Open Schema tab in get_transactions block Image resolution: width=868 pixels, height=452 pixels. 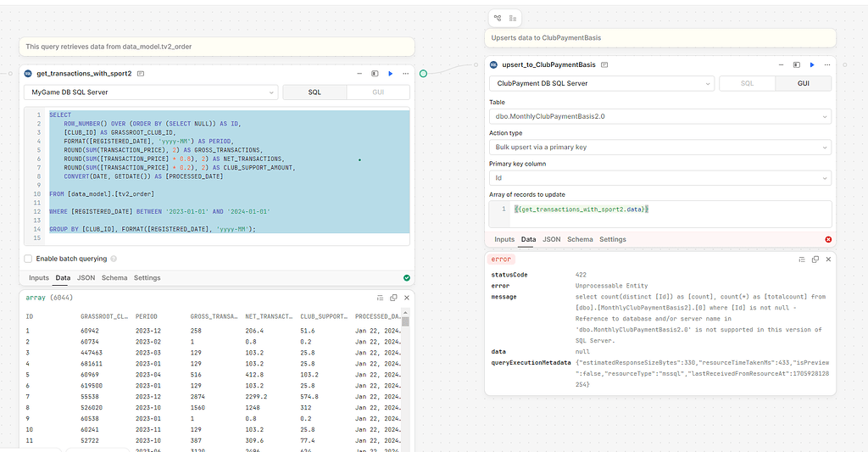click(114, 278)
